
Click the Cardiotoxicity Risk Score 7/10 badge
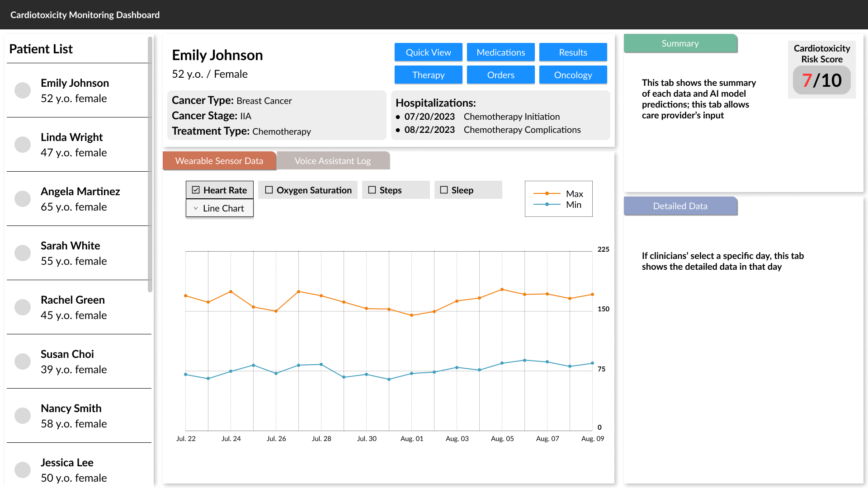pyautogui.click(x=822, y=80)
